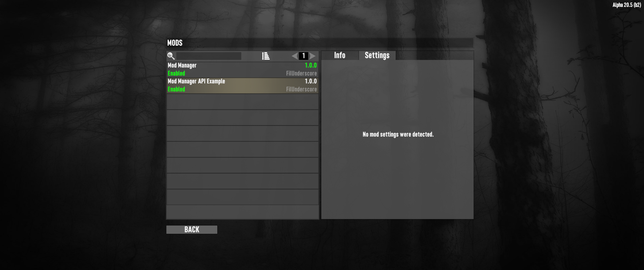Toggle Enabled status under Mod Manager
The image size is (644, 270).
176,73
